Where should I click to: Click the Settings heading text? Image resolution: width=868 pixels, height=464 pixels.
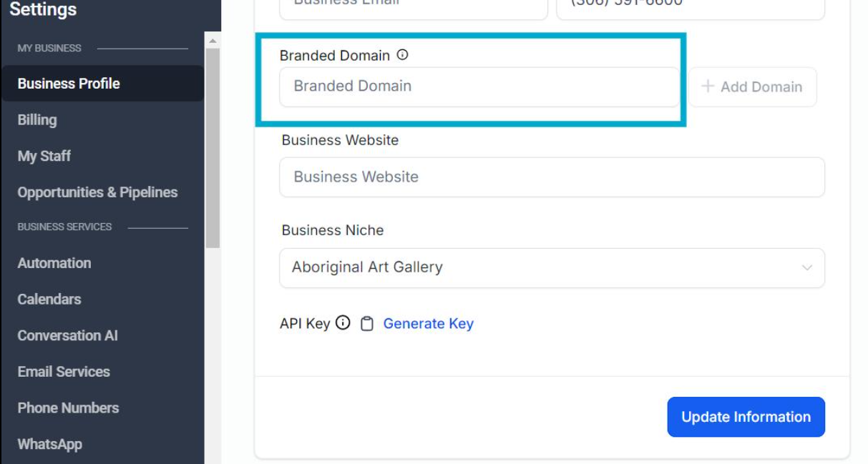point(43,10)
